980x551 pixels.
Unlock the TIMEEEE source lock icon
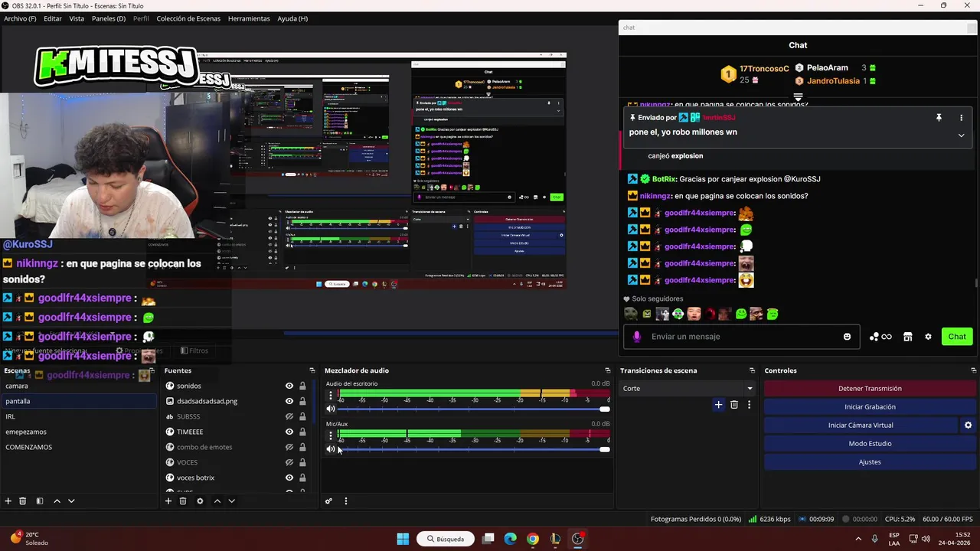[302, 432]
